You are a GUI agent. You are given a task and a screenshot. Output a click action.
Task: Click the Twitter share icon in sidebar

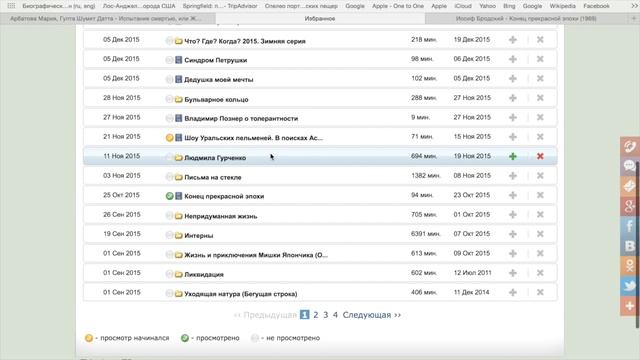(630, 286)
